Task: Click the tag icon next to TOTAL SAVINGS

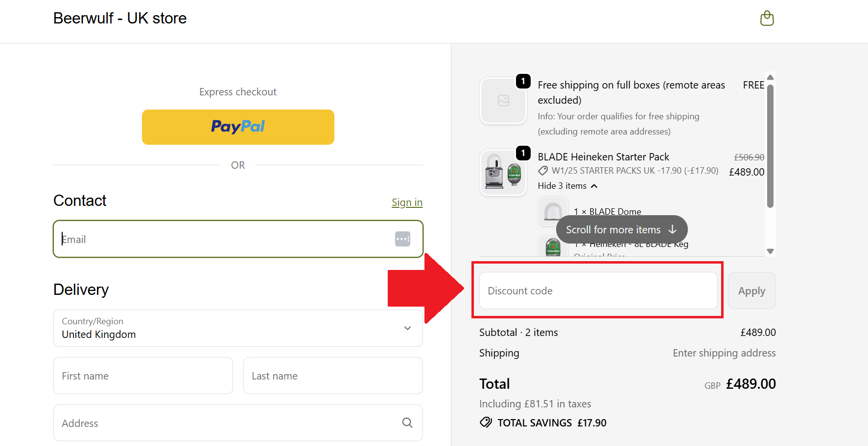Action: 485,423
